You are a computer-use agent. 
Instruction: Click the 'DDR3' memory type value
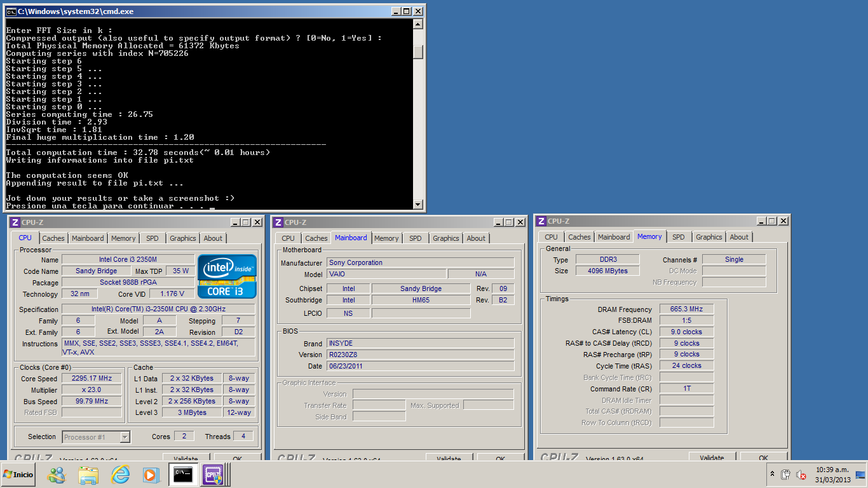click(x=609, y=259)
